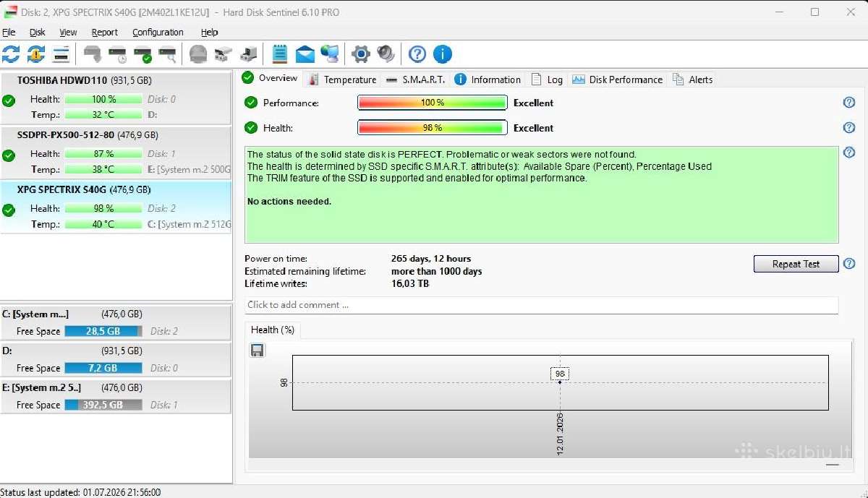The image size is (868, 498).
Task: Click the help icon beside the Performance bar
Action: (849, 103)
